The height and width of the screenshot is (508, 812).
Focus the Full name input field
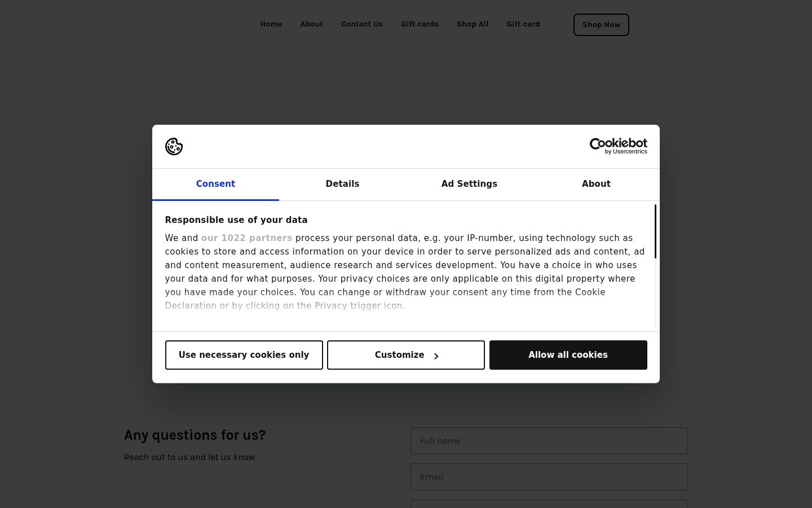(x=549, y=441)
